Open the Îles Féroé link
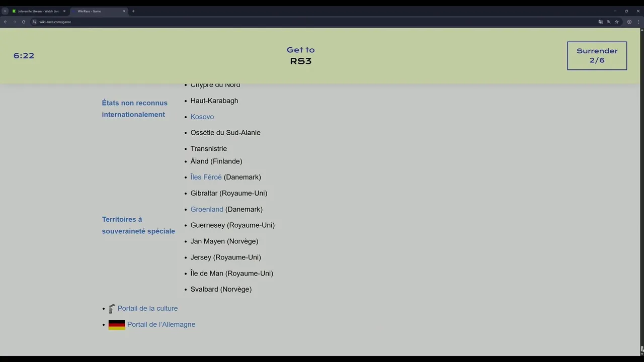Screen dimensions: 644x362 click(206, 177)
